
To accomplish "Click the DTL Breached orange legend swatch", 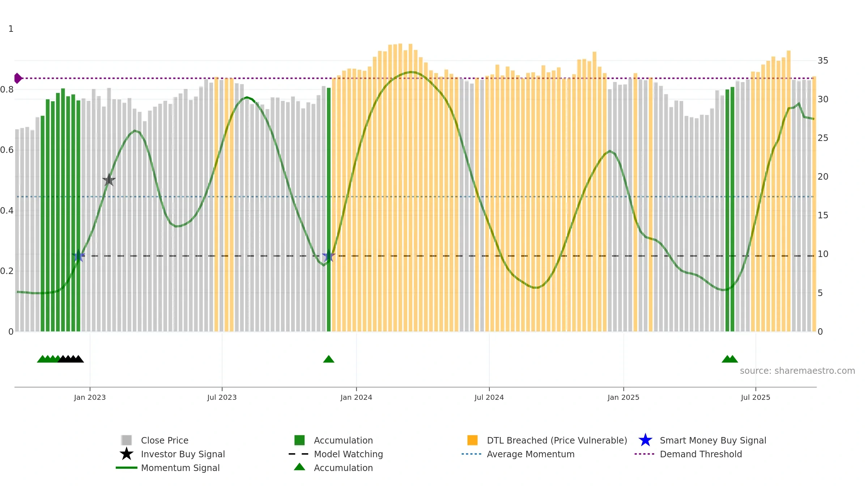I will pyautogui.click(x=472, y=440).
